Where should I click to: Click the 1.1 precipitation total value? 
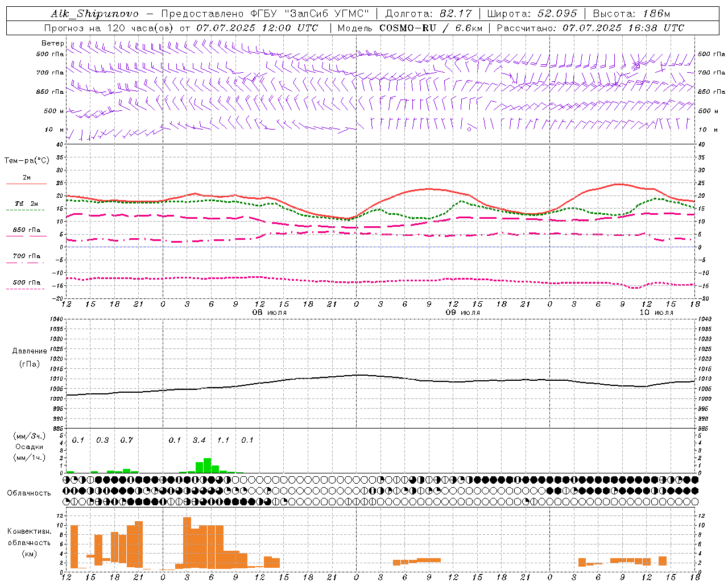coord(223,440)
